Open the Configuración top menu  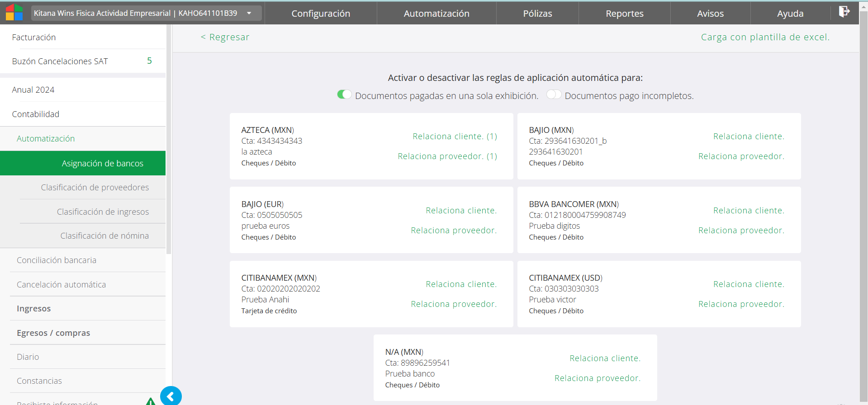[320, 14]
